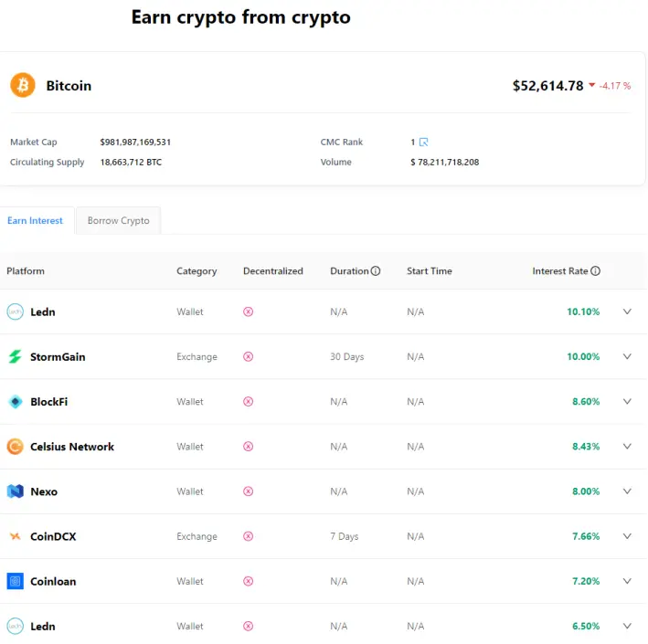Click the Celsius Network orange logo
This screenshot has height=644, width=648.
pyautogui.click(x=16, y=447)
